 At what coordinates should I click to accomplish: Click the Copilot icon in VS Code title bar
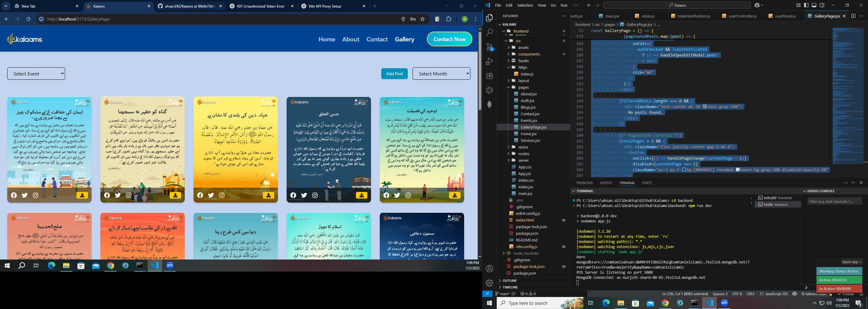(x=757, y=5)
